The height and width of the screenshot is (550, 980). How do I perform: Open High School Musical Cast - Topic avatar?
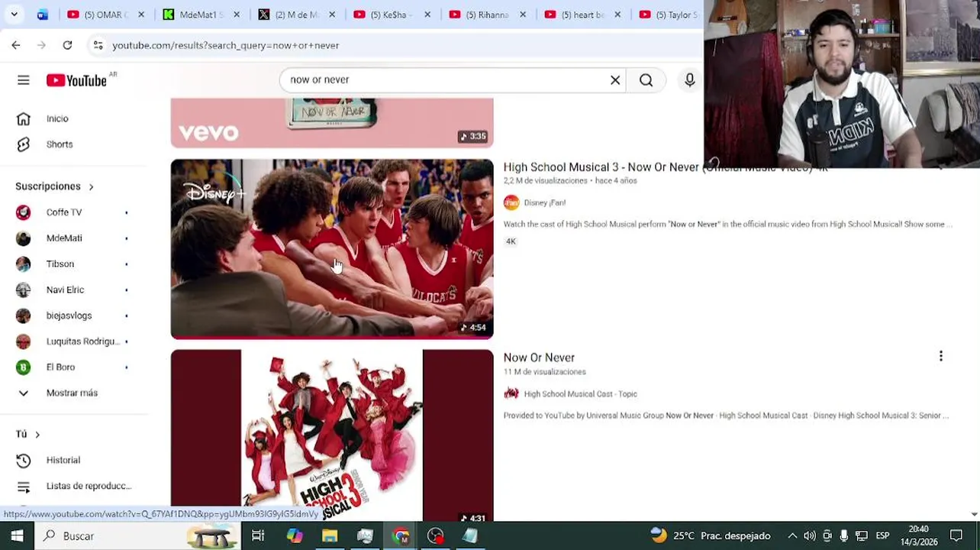click(511, 393)
